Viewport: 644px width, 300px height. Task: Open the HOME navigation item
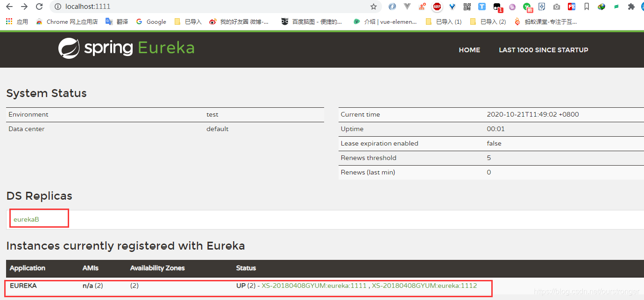[x=469, y=50]
